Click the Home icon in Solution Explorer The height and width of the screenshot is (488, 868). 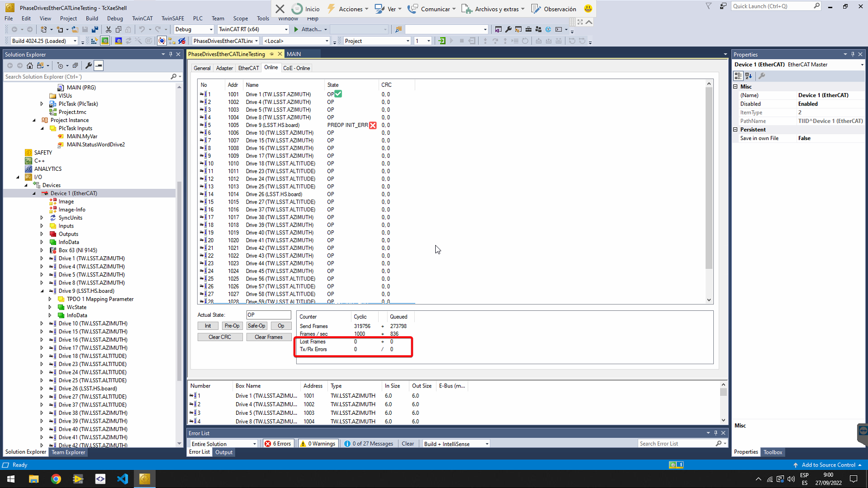[x=30, y=65]
